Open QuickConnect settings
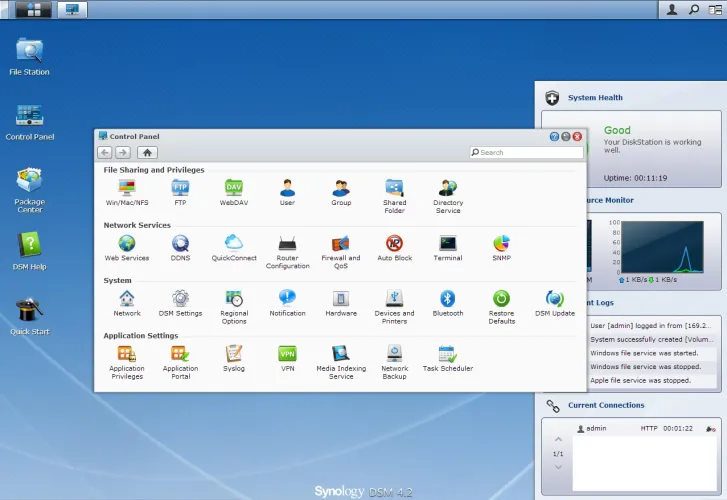The width and height of the screenshot is (727, 500). [x=234, y=248]
